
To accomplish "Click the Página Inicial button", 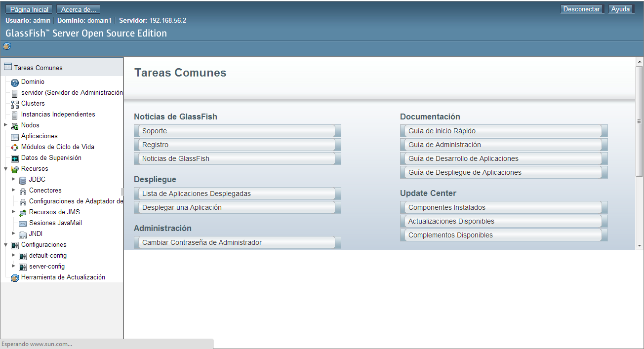I will click(x=30, y=9).
